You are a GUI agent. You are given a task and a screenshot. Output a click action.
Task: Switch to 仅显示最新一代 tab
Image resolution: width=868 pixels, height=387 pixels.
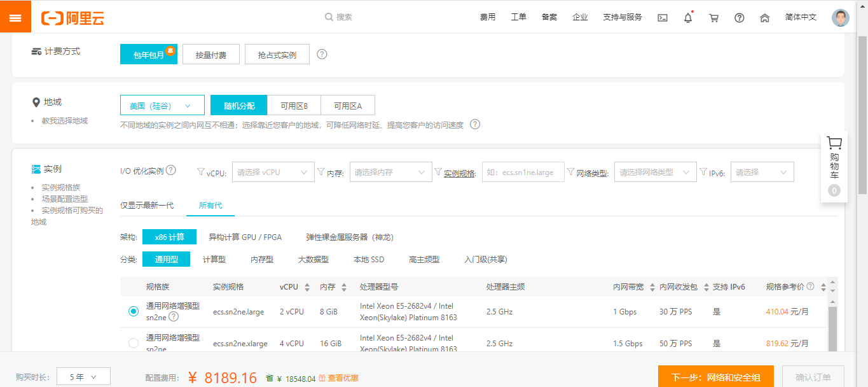(x=147, y=205)
